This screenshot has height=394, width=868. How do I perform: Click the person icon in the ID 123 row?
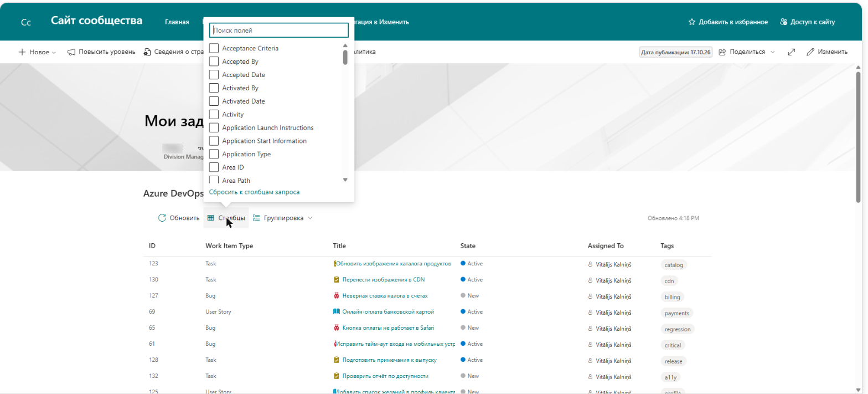pos(590,264)
